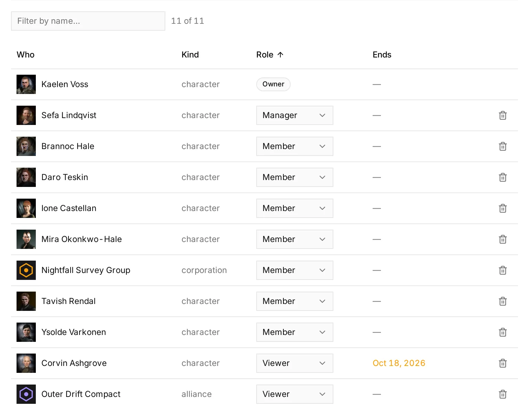Change Brannoc Hale's Member role dropdown

click(294, 146)
